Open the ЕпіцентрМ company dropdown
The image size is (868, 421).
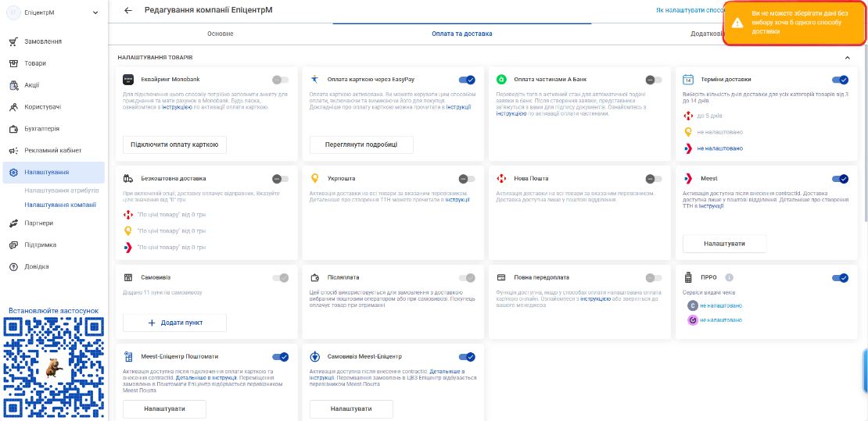[x=53, y=12]
